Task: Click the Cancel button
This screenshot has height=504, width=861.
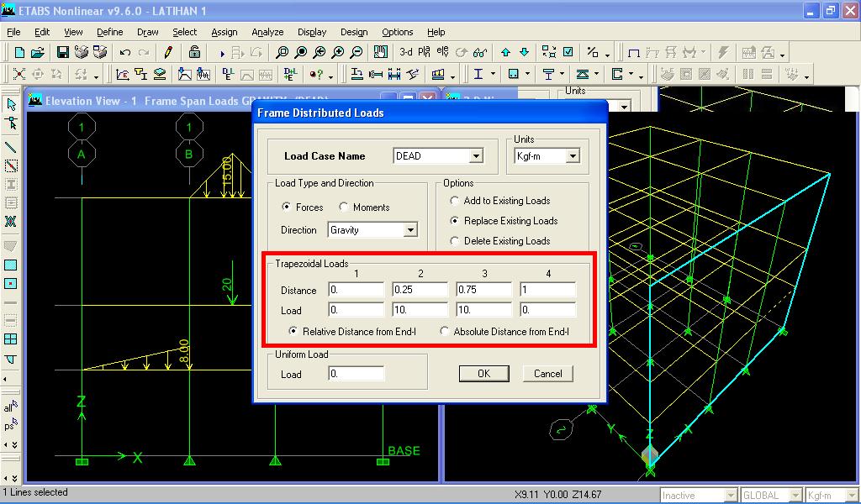Action: tap(548, 374)
